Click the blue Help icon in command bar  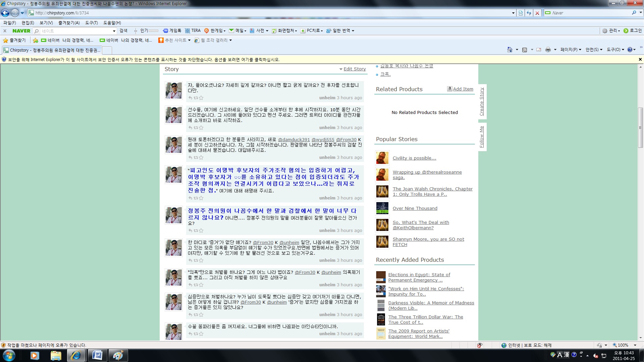pos(630,50)
